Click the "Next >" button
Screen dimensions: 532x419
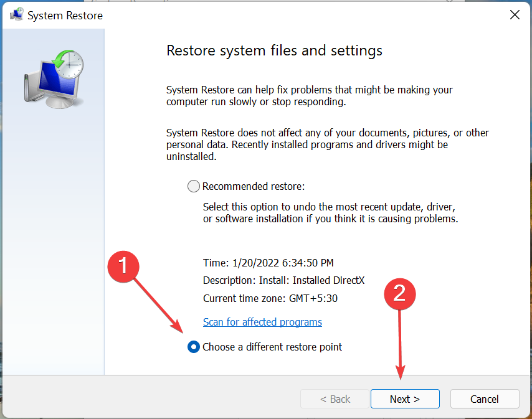tap(405, 398)
